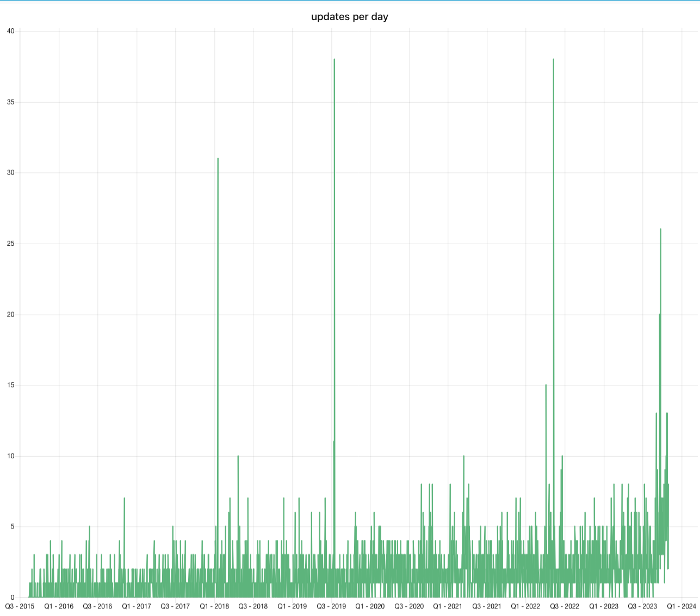Click the x-axis label Q1 - 2021

448,606
